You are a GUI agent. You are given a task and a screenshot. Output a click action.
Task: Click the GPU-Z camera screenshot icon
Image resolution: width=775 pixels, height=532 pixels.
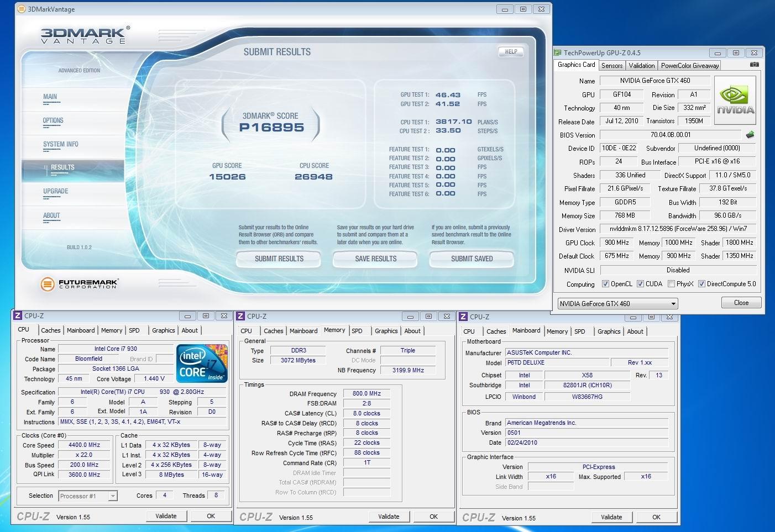[754, 65]
